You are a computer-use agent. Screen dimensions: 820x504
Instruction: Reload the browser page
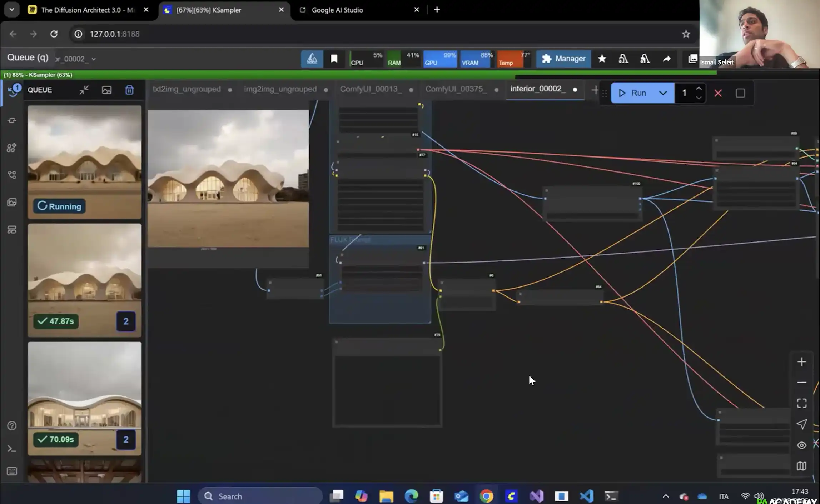54,34
